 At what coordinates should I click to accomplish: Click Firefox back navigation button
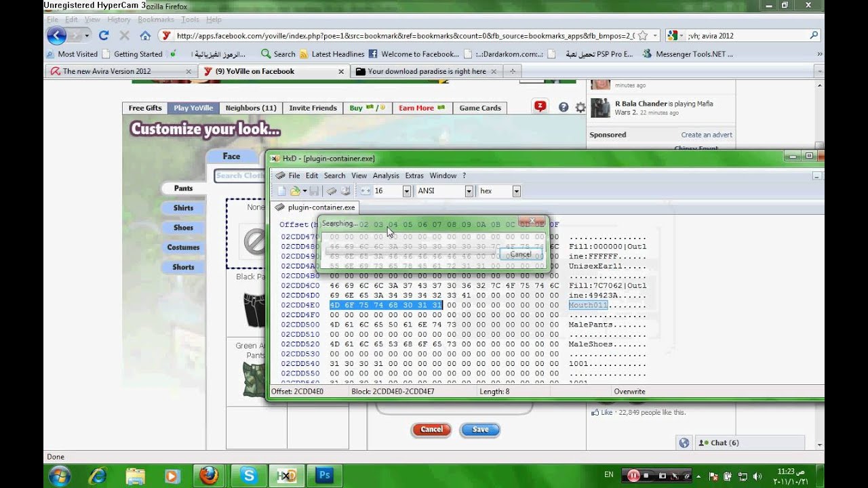[x=57, y=35]
